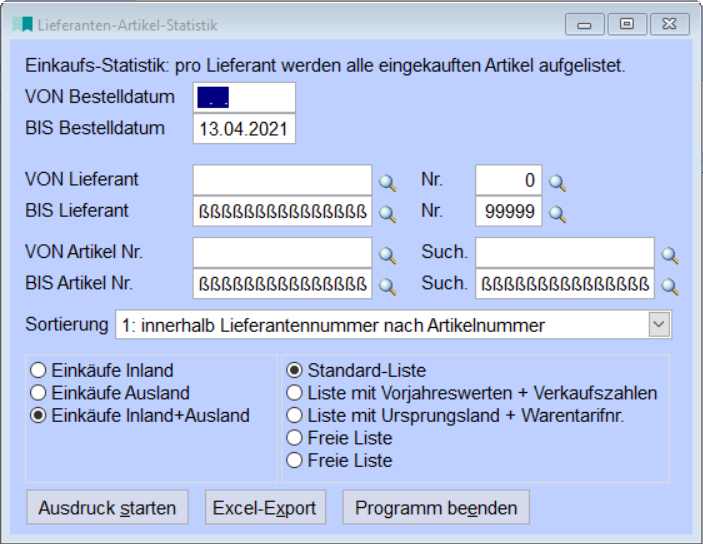
Task: Click magnifier icon next to BIS Lieferant field
Action: [x=386, y=213]
